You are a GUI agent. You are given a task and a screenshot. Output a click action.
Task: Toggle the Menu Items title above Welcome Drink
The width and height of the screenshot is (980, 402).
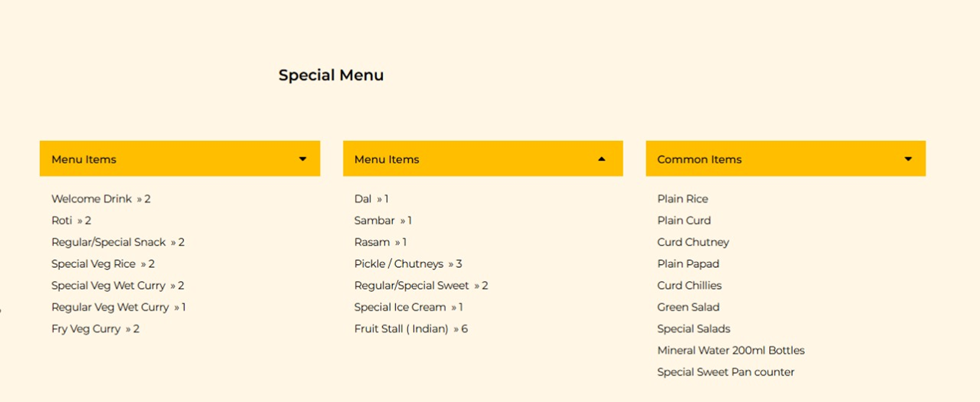pos(84,159)
